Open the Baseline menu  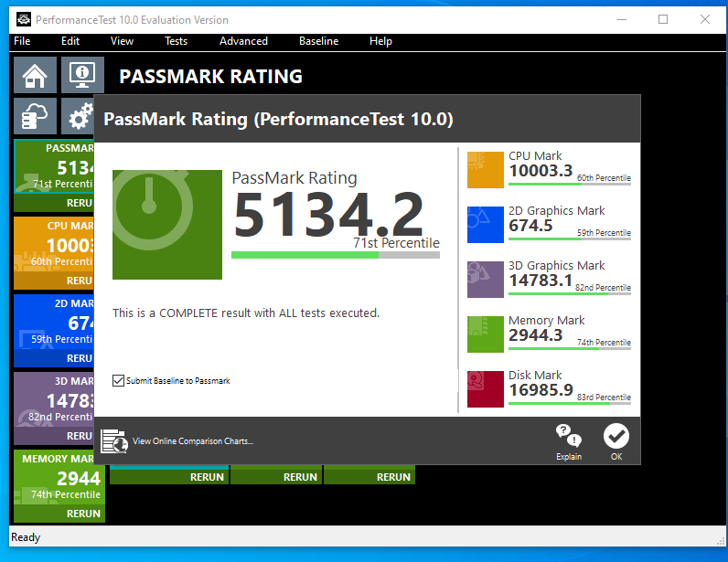[x=318, y=41]
